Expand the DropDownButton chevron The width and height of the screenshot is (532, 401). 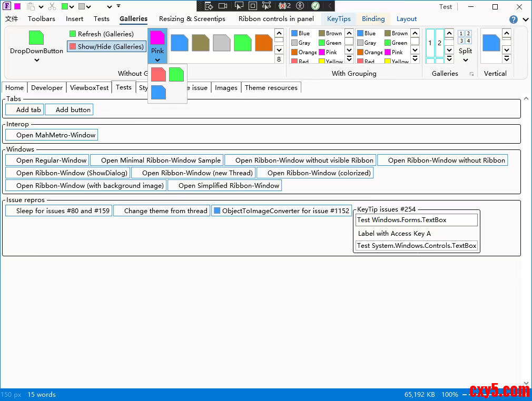[36, 60]
